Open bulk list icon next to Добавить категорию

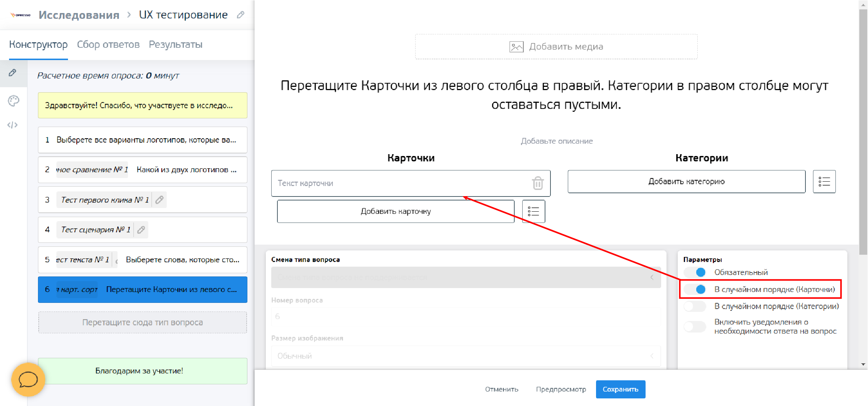824,181
